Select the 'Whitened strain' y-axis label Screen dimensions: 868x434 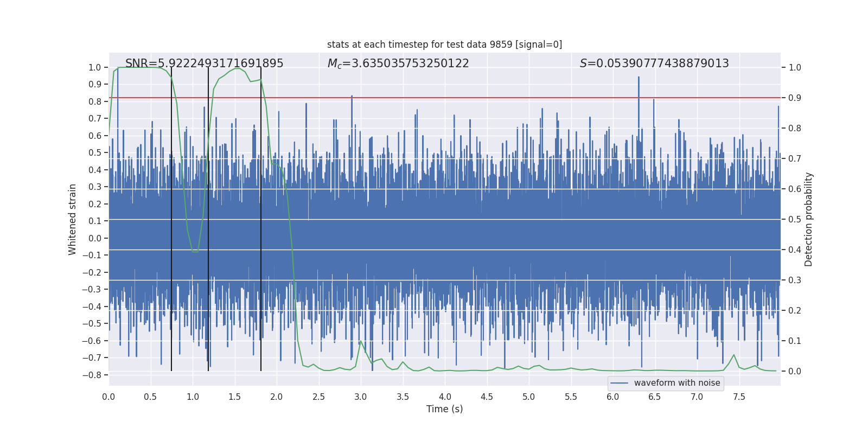73,219
